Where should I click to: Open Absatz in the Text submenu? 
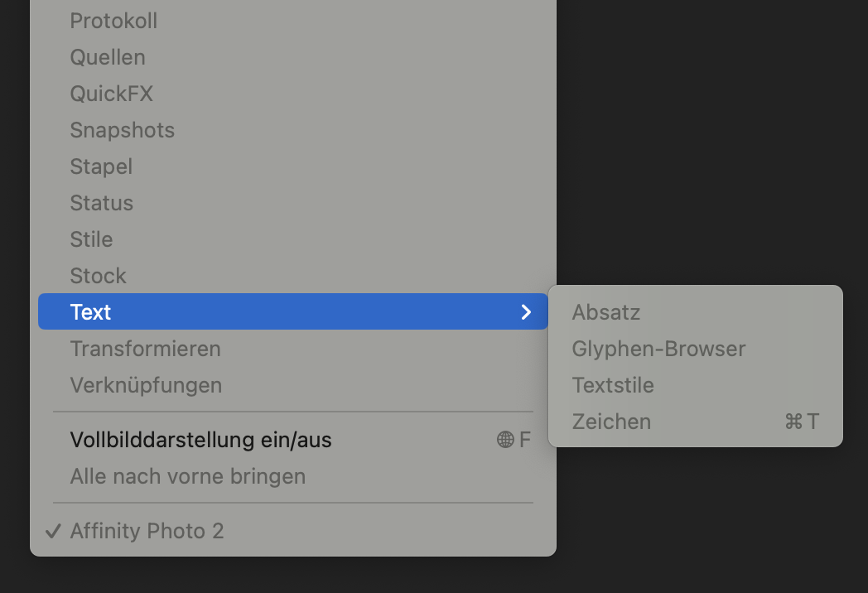click(x=695, y=312)
